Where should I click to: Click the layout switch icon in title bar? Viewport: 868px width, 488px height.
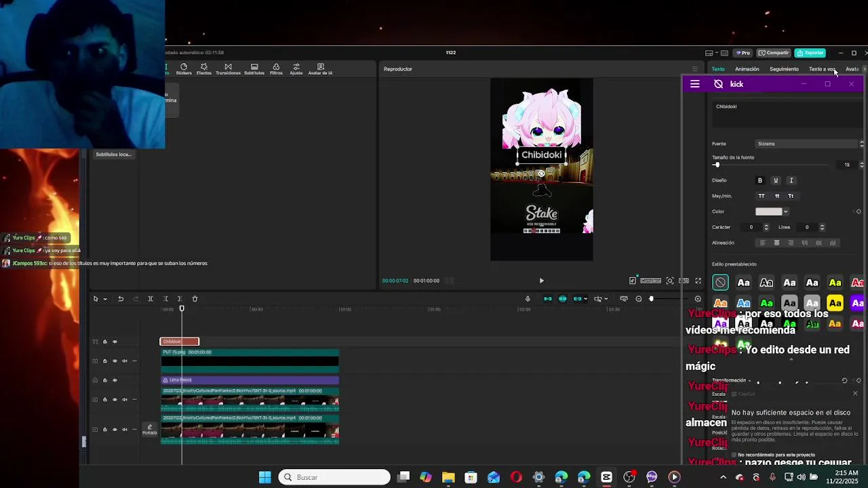point(709,53)
